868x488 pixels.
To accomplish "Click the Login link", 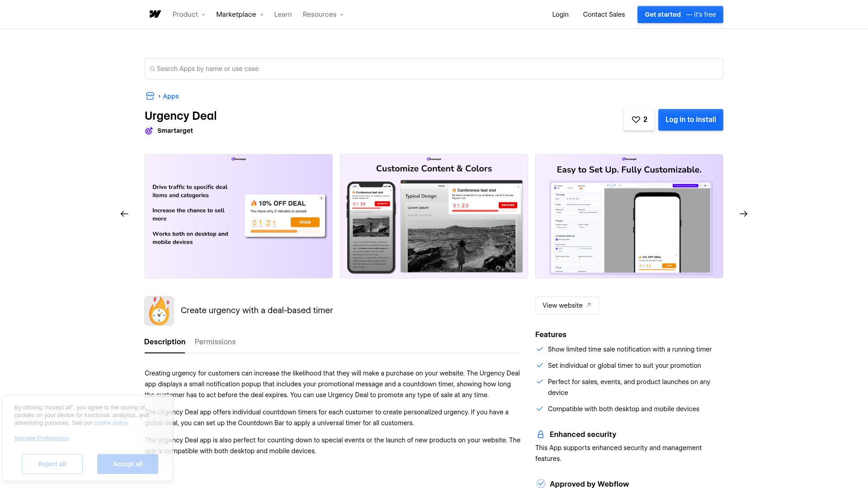I will [560, 14].
